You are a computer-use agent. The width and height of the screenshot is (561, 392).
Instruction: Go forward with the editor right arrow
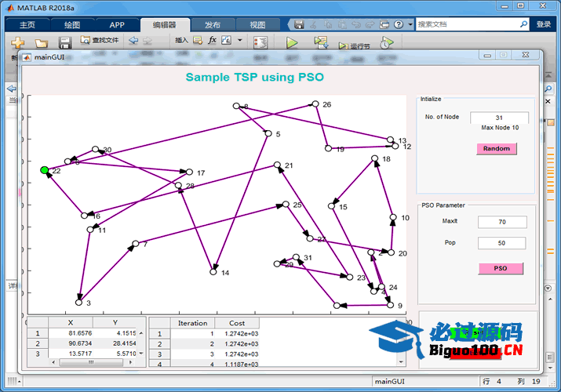pyautogui.click(x=148, y=41)
